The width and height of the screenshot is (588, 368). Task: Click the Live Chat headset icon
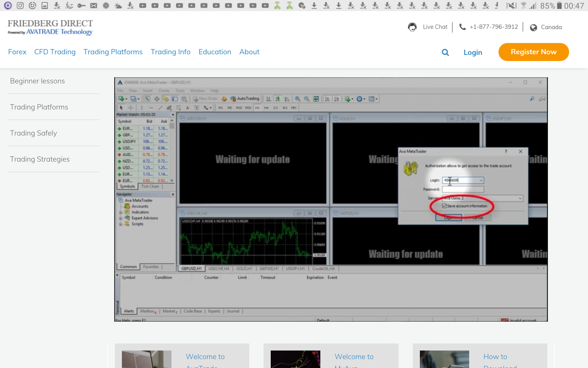click(x=412, y=27)
